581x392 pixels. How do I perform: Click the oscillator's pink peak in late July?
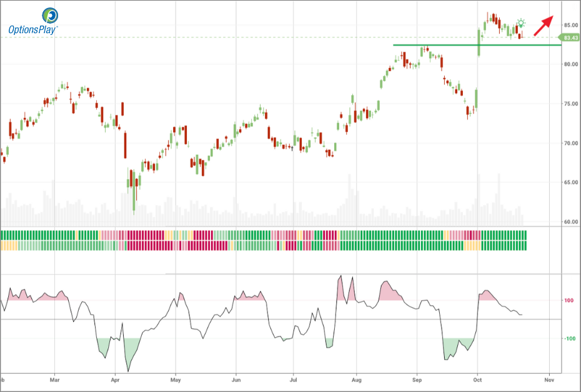(x=340, y=278)
